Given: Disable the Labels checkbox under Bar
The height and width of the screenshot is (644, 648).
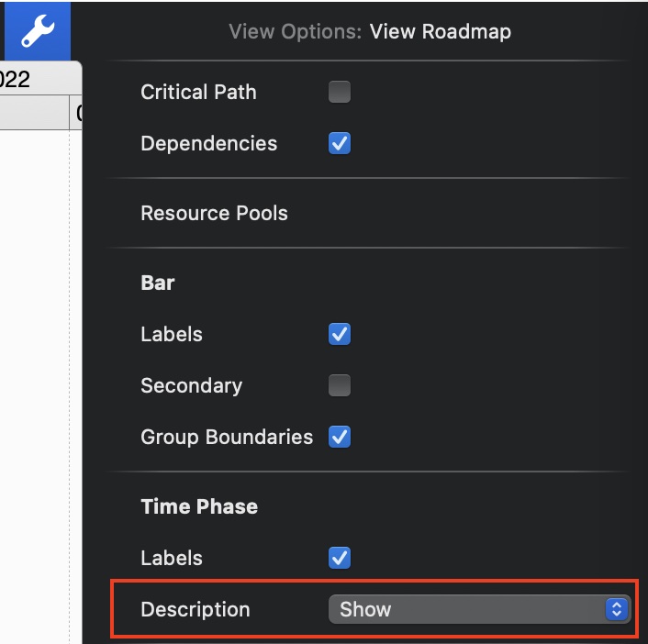Looking at the screenshot, I should point(340,334).
